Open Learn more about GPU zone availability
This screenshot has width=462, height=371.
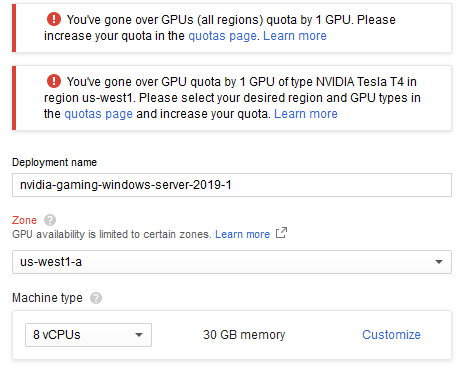242,234
